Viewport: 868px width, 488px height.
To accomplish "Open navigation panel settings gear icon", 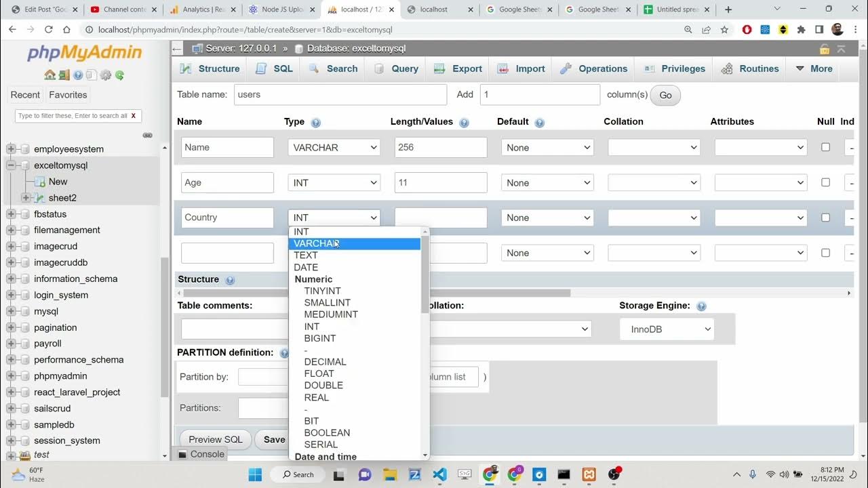I will point(105,75).
